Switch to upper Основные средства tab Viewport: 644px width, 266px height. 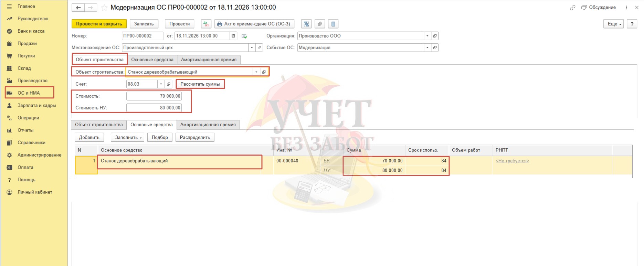coord(152,60)
